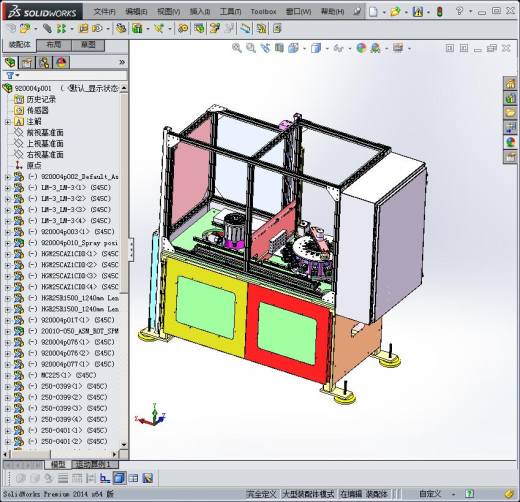Screen dimensions: 520x502
Task: Click Zoom to Fit magnifier icon
Action: pos(237,48)
